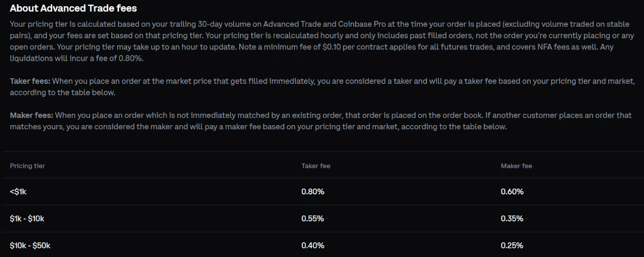This screenshot has height=257, width=644.
Task: Click the bold Maker fees: label
Action: coord(31,115)
